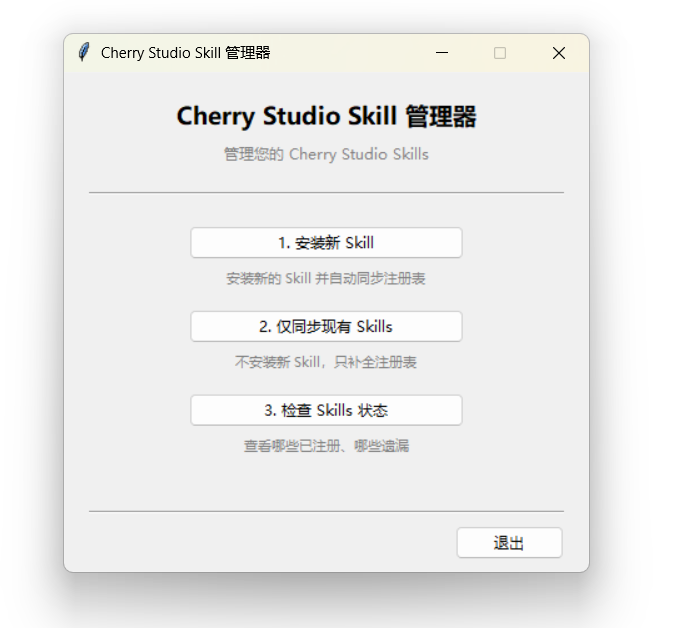The image size is (681, 628).
Task: Minimize the Cherry Studio Skill 管理器 window
Action: (x=442, y=53)
